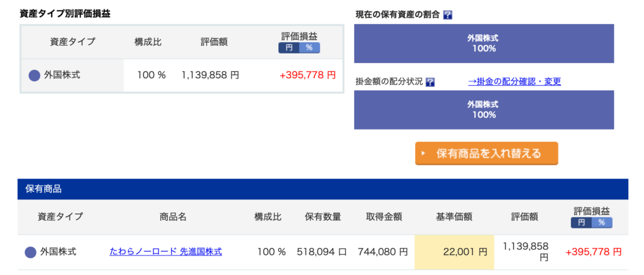Click the 外国株式 circle in 保有商品 row
This screenshot has height=275, width=644.
[x=31, y=252]
